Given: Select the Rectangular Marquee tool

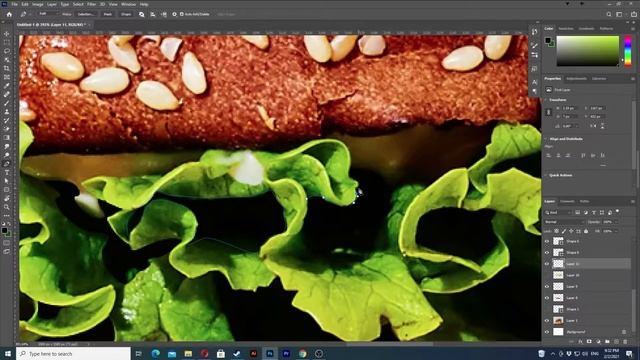Looking at the screenshot, I should click(x=7, y=42).
